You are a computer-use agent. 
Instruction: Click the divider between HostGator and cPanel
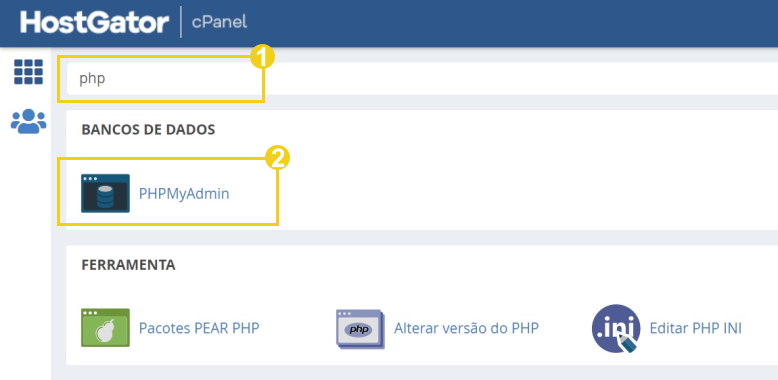[181, 22]
